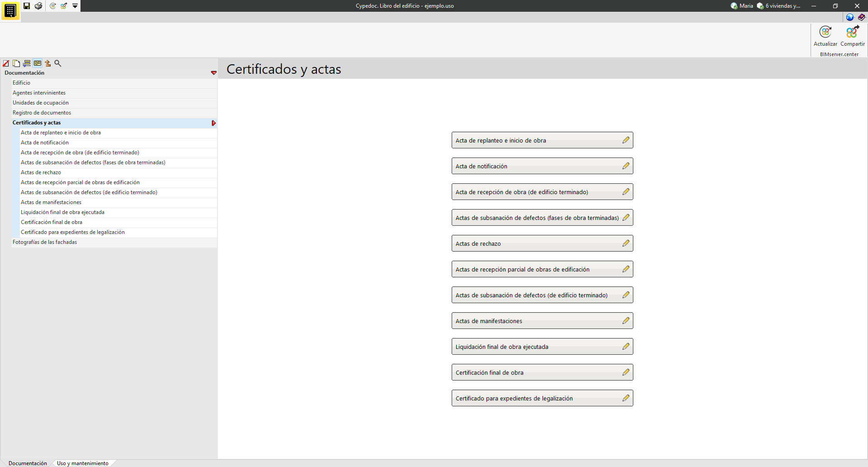Select 'fases de obra terminadas' tree item
This screenshot has width=868, height=467.
119,162
